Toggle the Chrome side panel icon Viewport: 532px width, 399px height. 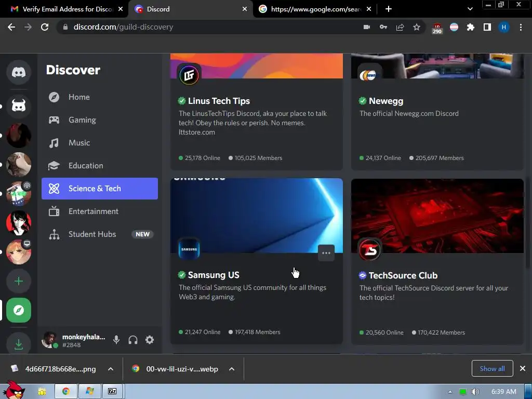[x=487, y=27]
